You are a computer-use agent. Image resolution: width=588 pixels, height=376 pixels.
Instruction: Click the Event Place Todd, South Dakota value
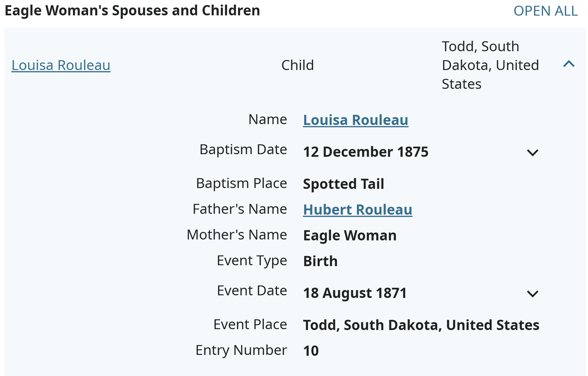point(421,325)
